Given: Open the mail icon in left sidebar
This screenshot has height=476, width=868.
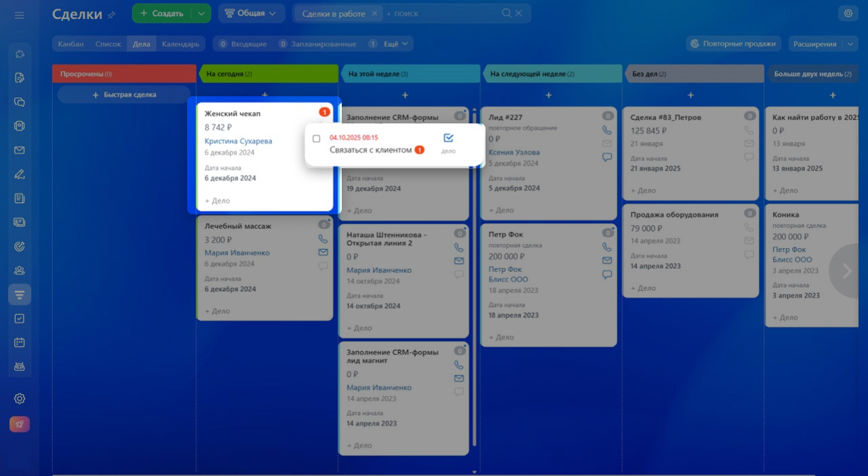Looking at the screenshot, I should point(20,151).
